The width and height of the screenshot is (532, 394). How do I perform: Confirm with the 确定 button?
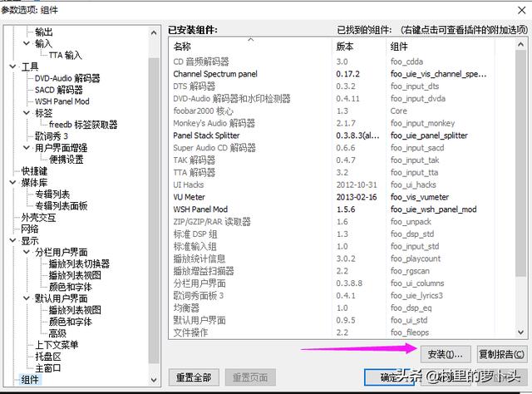pos(389,377)
